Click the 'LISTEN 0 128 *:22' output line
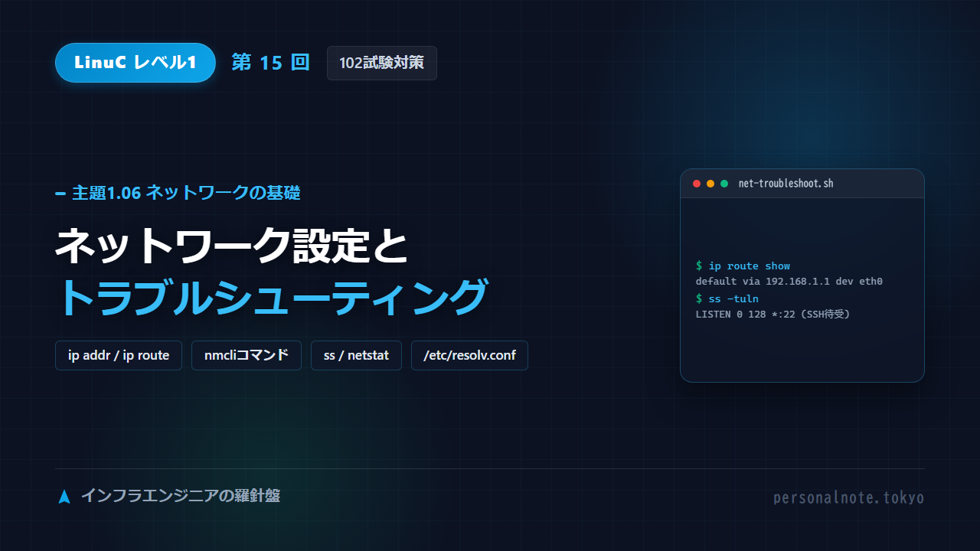The height and width of the screenshot is (551, 980). (773, 314)
